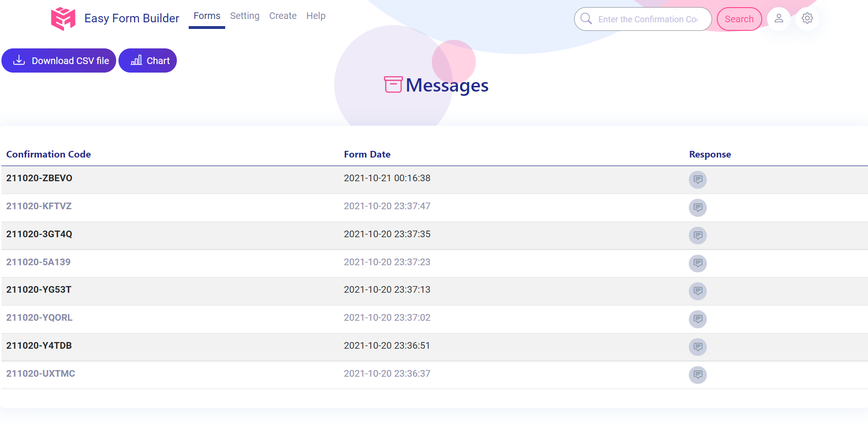Click the Response column header

click(710, 154)
